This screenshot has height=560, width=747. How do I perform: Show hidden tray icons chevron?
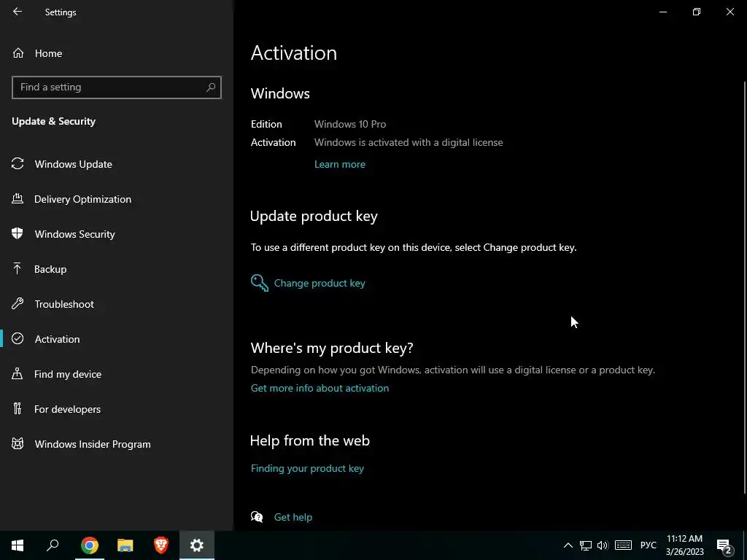(x=568, y=545)
